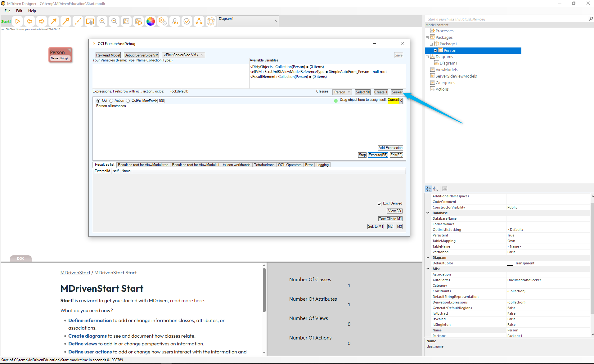Click the zoom out magnifier icon
Viewport: 594px width, 364px height.
[114, 21]
